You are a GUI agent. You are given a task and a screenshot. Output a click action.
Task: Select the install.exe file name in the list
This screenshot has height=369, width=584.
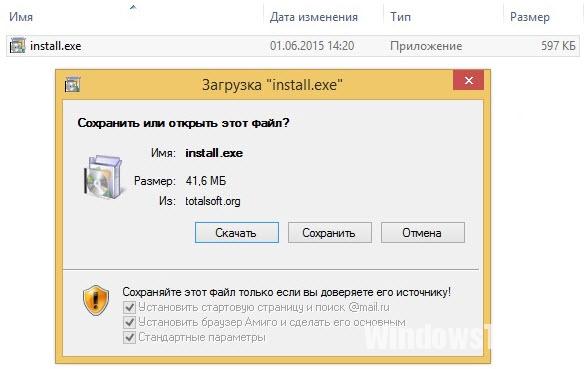pyautogui.click(x=55, y=46)
